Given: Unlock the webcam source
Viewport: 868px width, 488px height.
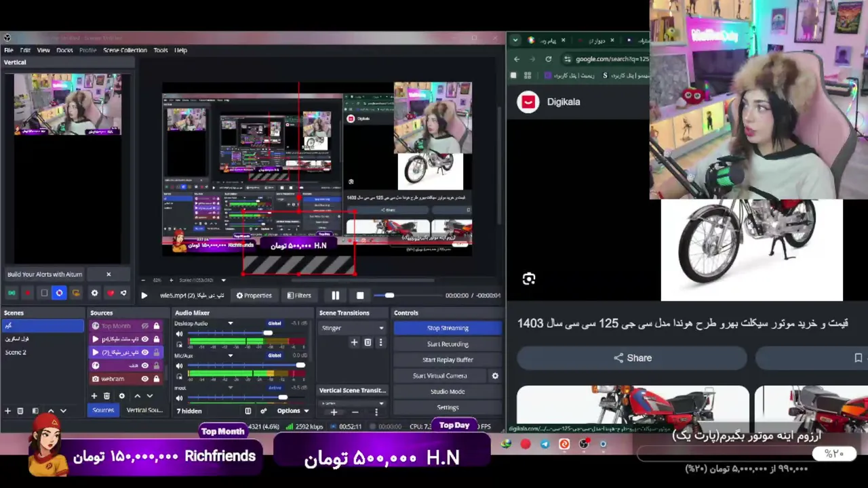Looking at the screenshot, I should [x=157, y=379].
